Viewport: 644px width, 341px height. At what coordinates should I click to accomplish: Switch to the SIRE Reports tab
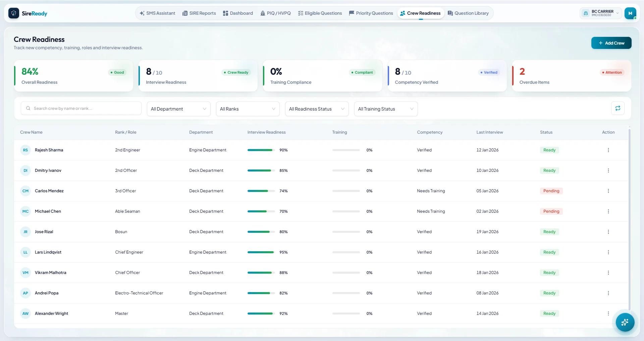[199, 13]
